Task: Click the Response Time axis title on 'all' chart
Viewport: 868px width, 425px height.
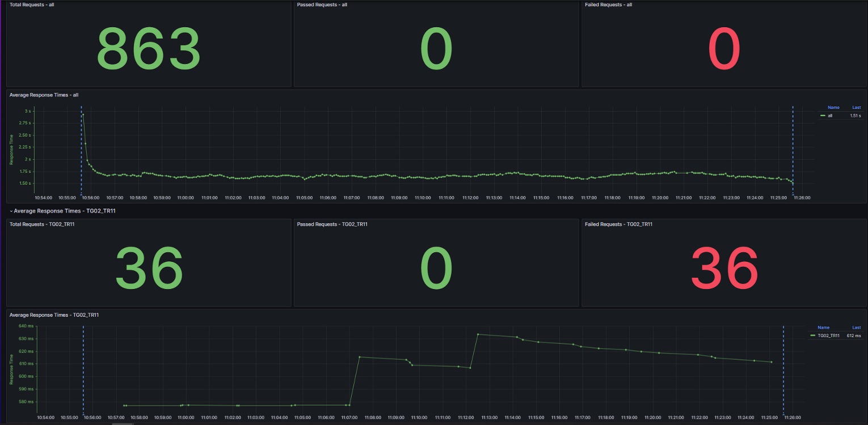Action: [x=11, y=150]
